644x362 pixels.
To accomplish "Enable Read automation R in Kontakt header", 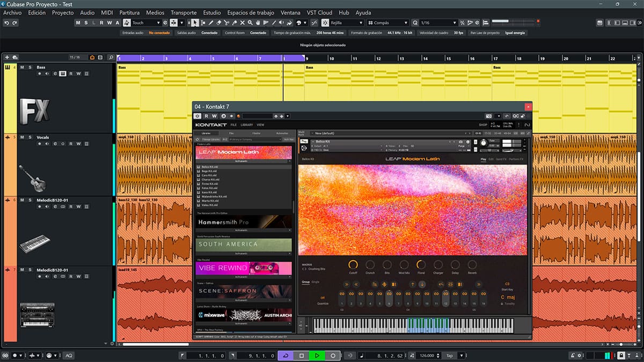I will 207,116.
